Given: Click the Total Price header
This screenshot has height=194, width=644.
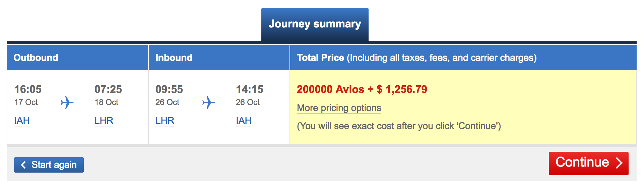Looking at the screenshot, I should point(463,58).
